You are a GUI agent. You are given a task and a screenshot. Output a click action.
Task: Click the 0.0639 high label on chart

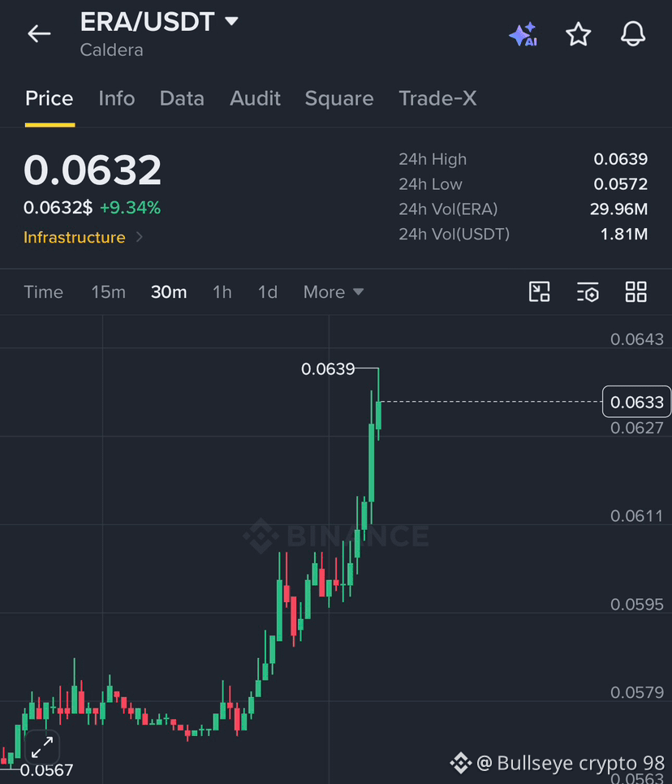(328, 369)
